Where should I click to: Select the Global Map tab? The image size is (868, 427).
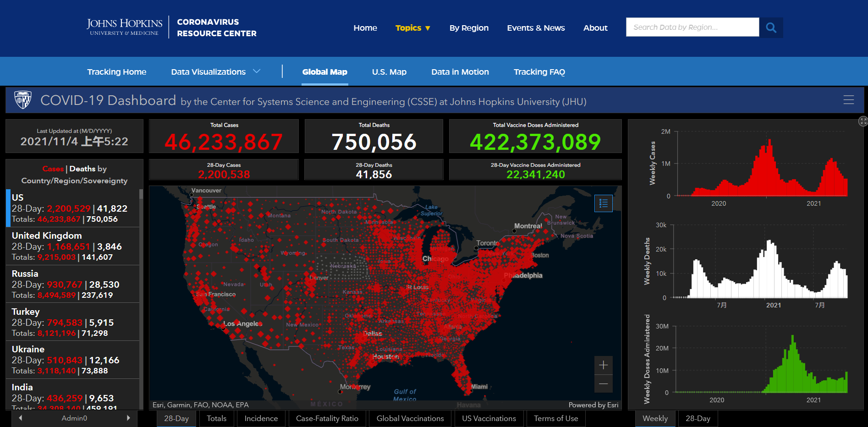click(325, 72)
